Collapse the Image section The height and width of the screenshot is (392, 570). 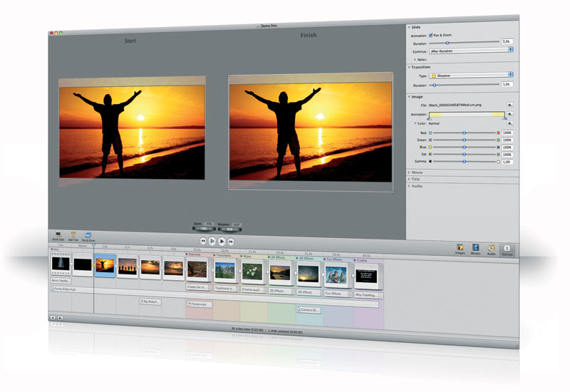[409, 97]
